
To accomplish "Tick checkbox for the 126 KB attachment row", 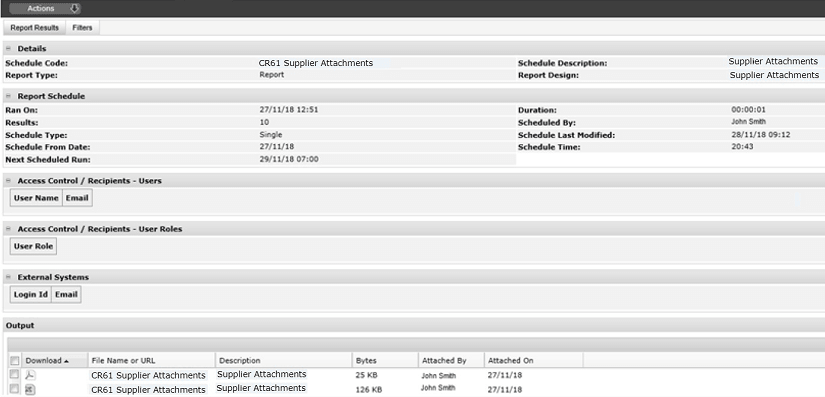I will [15, 389].
